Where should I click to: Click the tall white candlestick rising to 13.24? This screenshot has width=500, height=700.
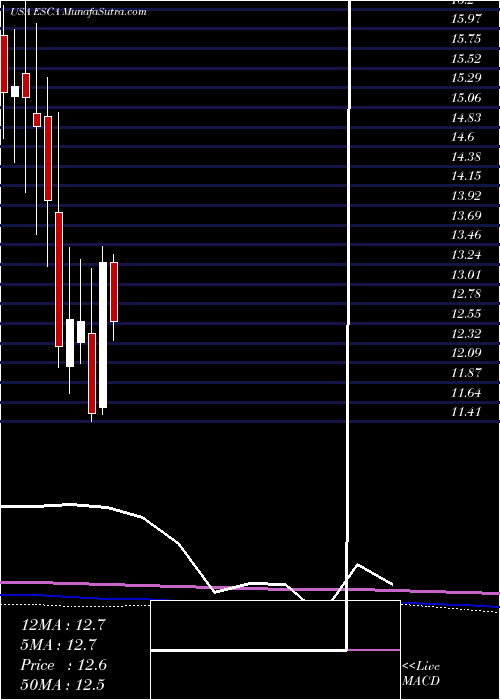[x=103, y=335]
